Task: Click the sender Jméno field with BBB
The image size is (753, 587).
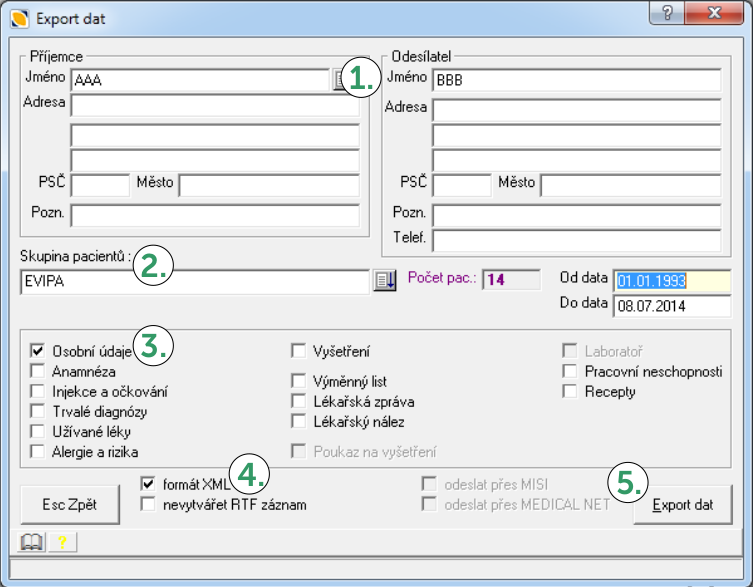Action: [576, 81]
